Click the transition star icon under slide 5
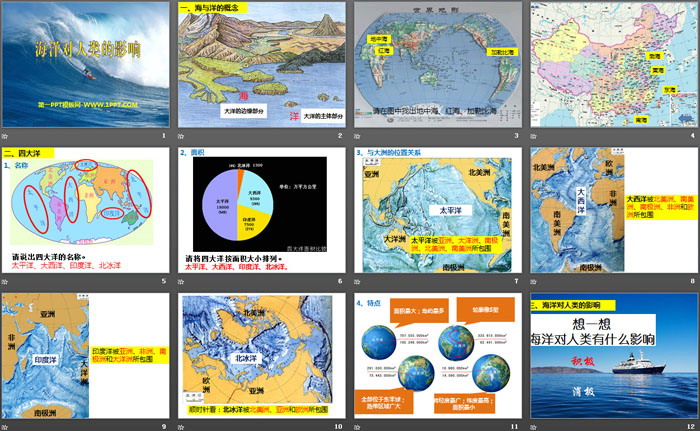The image size is (700, 431). click(x=6, y=281)
